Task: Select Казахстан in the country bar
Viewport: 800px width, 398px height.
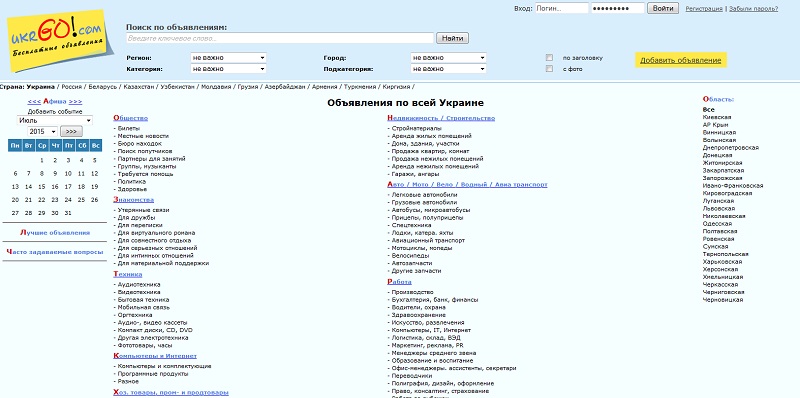Action: click(x=138, y=87)
